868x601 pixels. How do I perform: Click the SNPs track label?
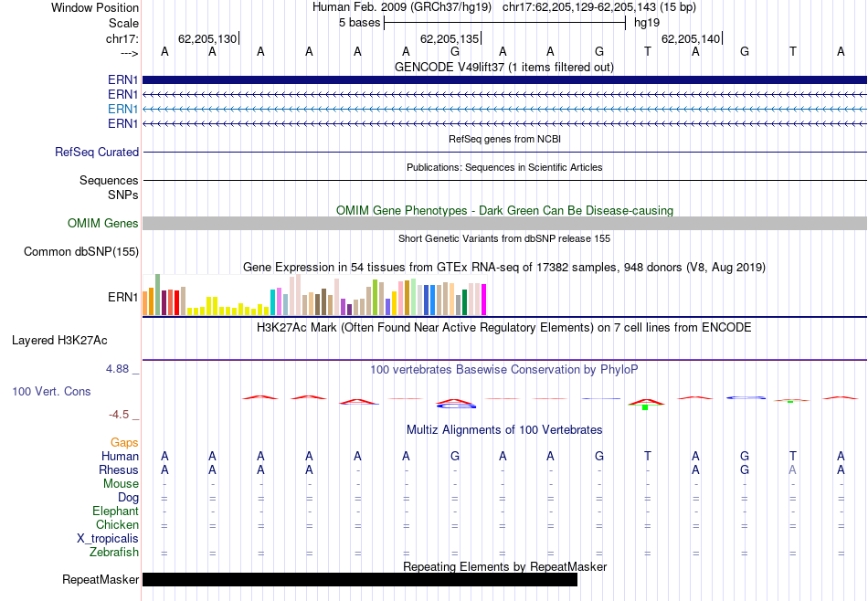(x=123, y=195)
